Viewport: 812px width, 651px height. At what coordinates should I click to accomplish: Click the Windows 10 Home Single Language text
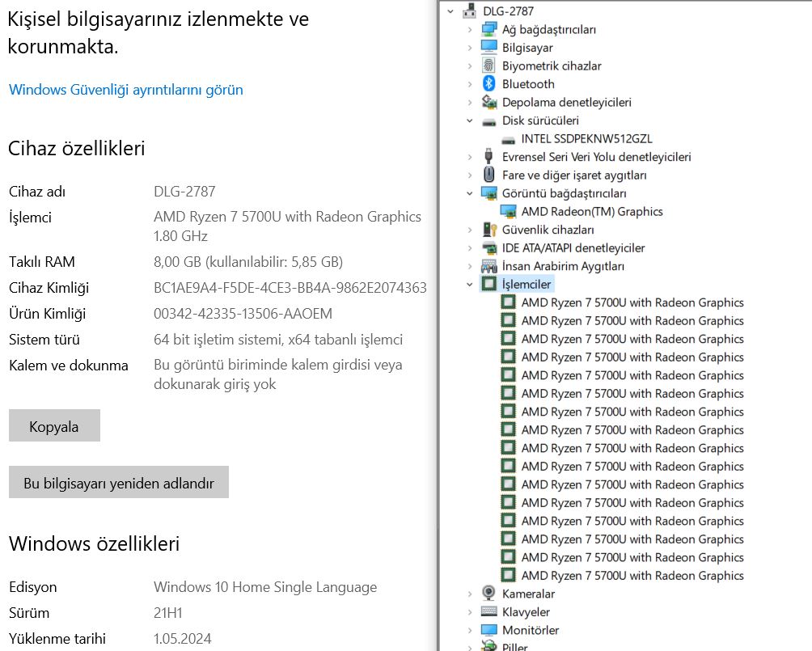(x=265, y=587)
